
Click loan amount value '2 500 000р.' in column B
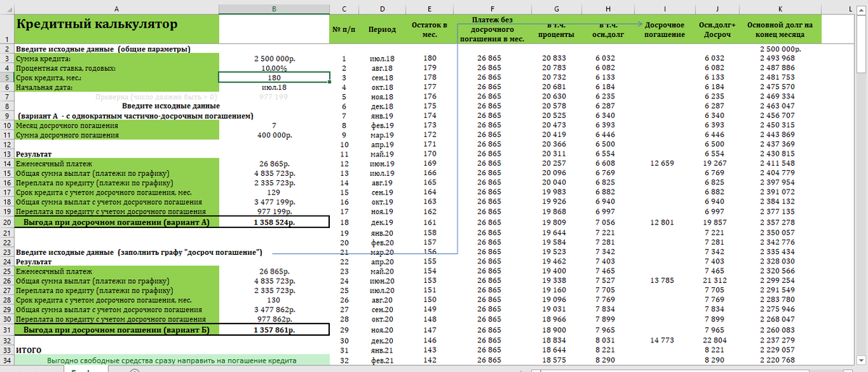pos(274,58)
